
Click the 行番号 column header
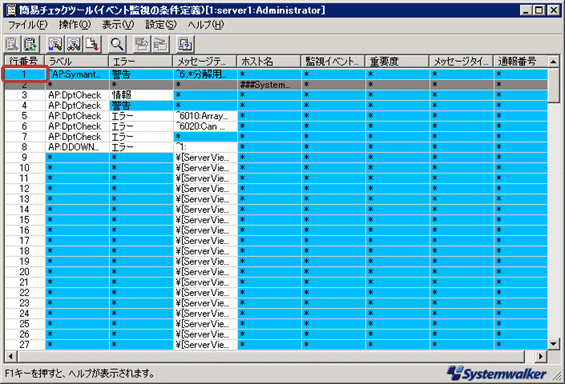pyautogui.click(x=25, y=61)
